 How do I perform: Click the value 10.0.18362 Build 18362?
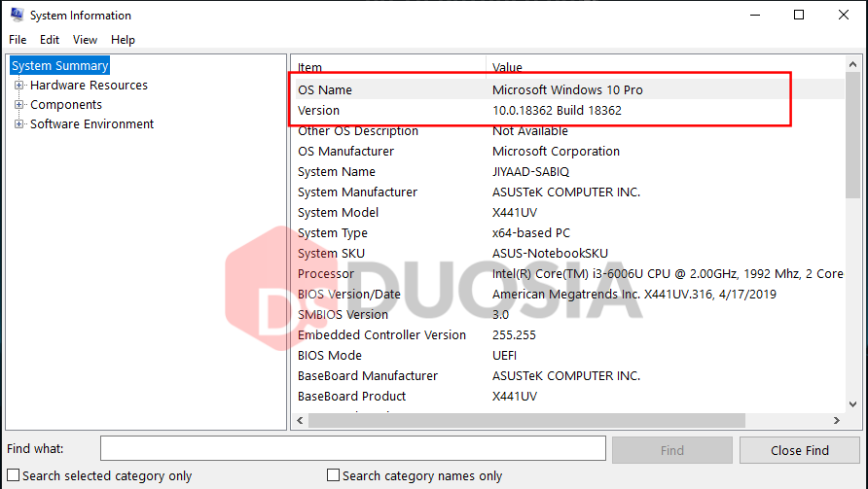(557, 110)
